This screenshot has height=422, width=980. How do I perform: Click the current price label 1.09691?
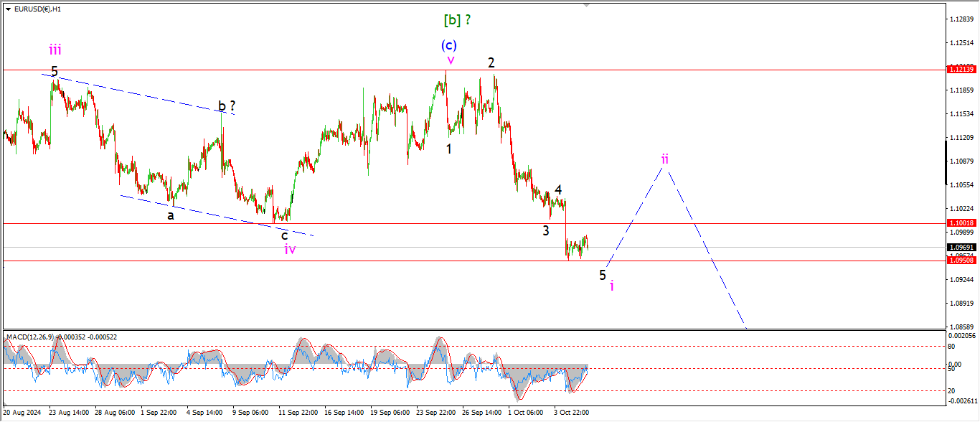pos(961,248)
